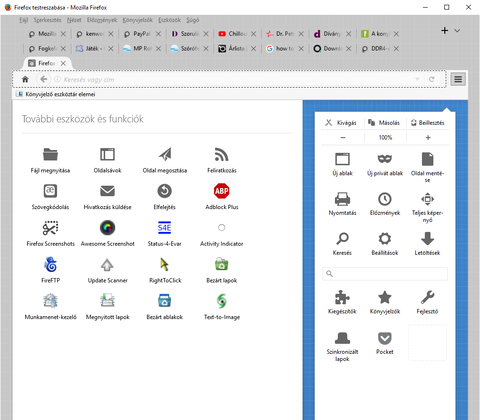Screen dimensions: 480x420
Task: Click the search field in menu panel
Action: click(385, 273)
